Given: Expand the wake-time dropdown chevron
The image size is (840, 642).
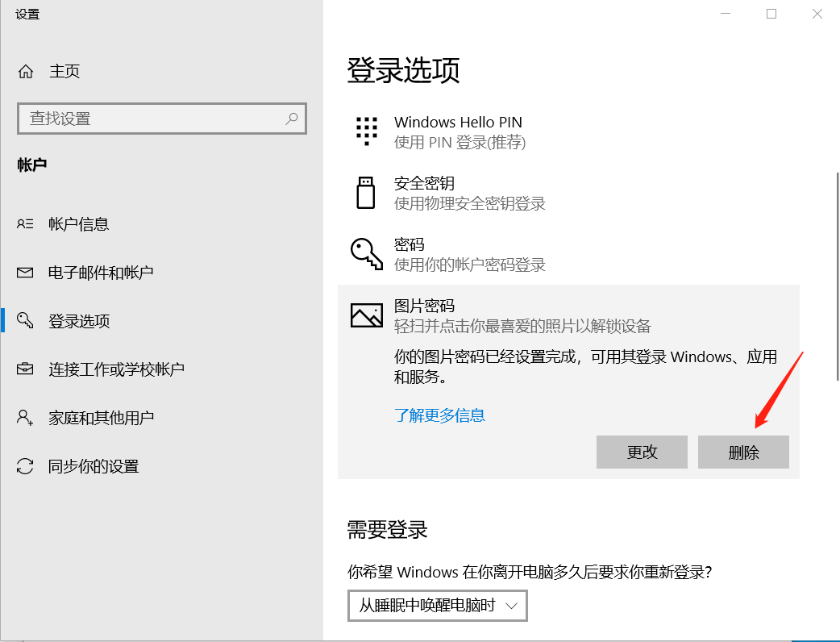Looking at the screenshot, I should (509, 606).
